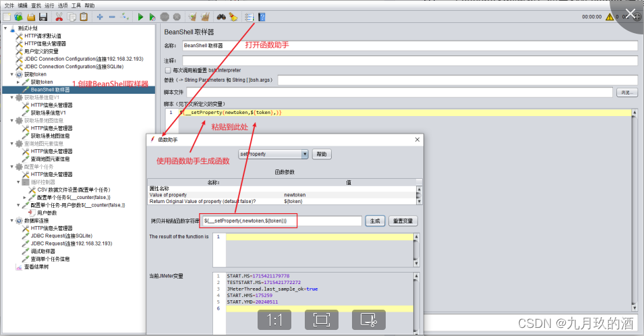
Task: Open the 选项 menu
Action: point(63,5)
